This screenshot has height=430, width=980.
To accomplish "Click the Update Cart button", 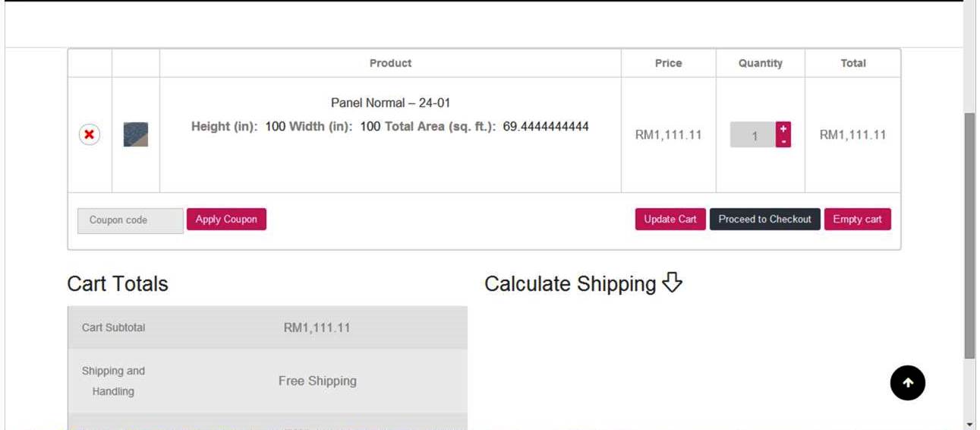I will click(x=670, y=220).
